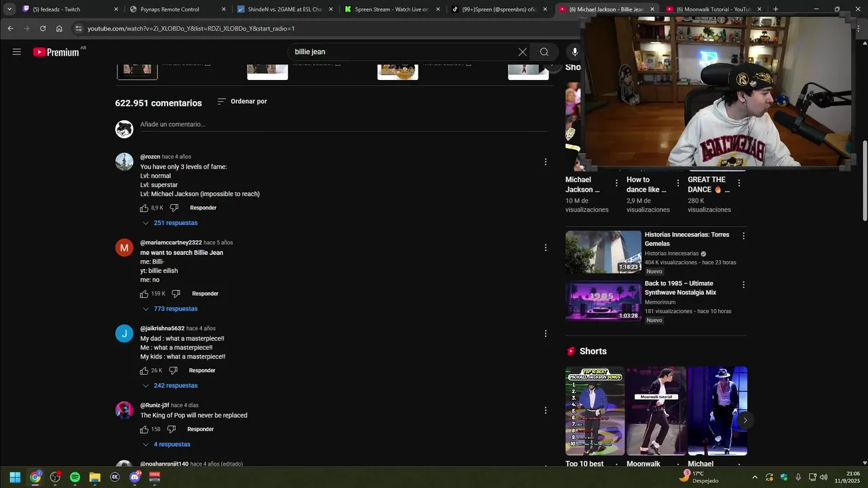Open the YouTube hamburger guide menu
The width and height of the screenshot is (868, 488).
[16, 52]
